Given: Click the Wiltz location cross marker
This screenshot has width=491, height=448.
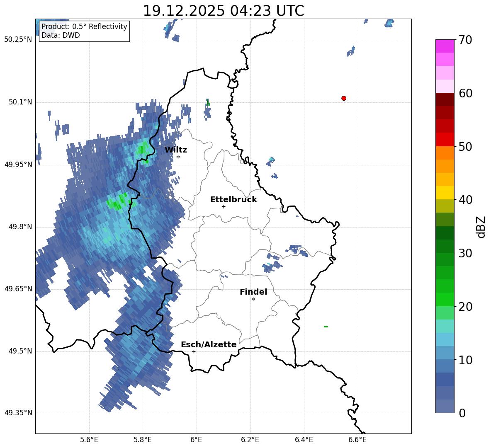Looking at the screenshot, I should pyautogui.click(x=178, y=157).
